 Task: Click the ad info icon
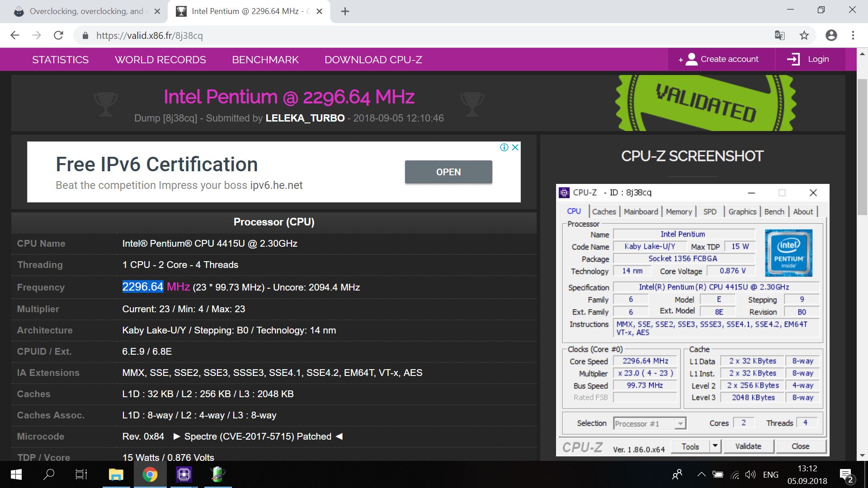[x=505, y=147]
